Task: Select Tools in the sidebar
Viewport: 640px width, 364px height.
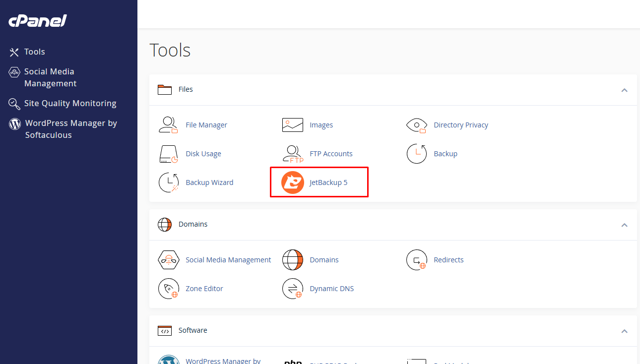Action: point(34,52)
